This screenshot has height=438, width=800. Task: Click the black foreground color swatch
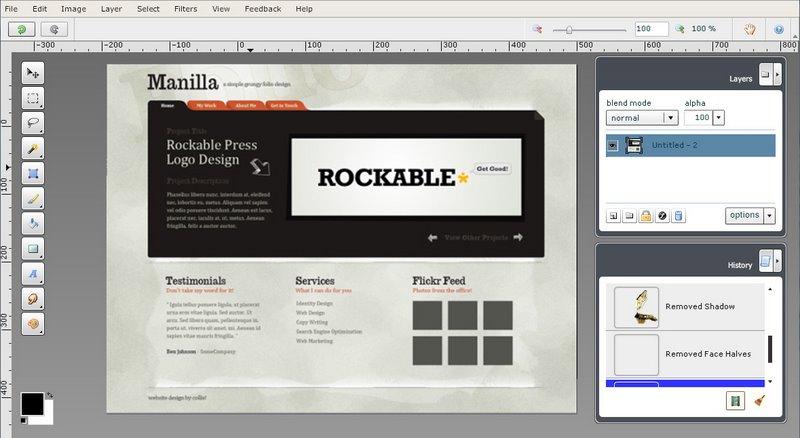[32, 404]
